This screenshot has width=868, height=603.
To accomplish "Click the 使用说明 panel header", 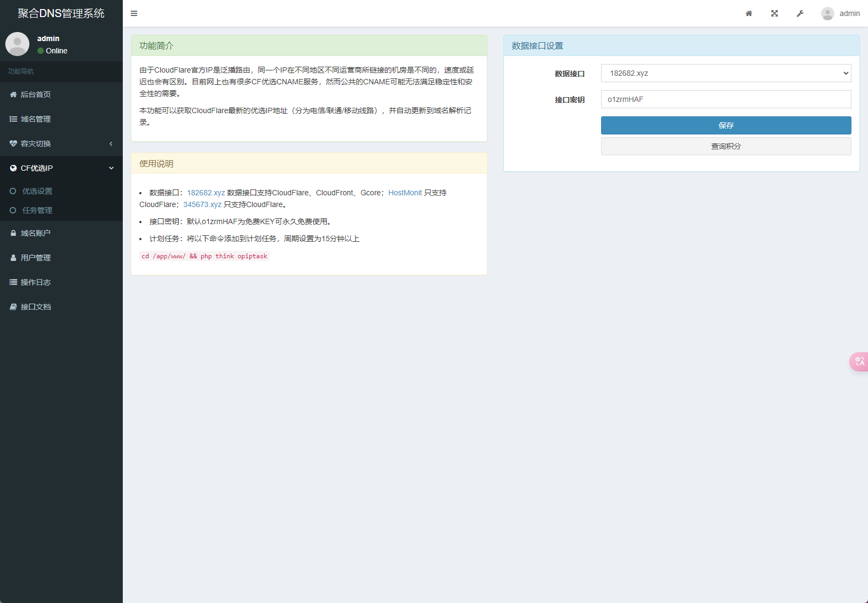I will coord(309,164).
